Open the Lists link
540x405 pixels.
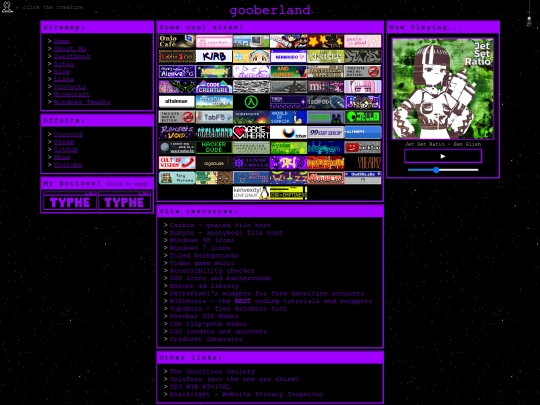pos(64,79)
